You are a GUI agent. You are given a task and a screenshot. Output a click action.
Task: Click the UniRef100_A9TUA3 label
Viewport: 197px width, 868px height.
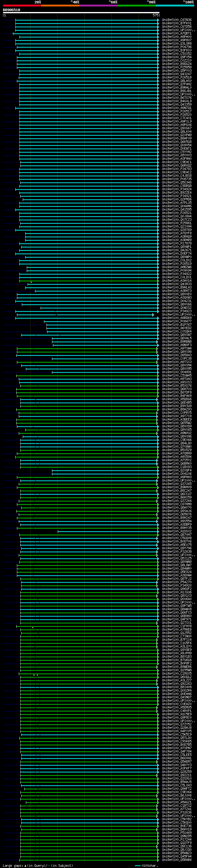click(176, 379)
